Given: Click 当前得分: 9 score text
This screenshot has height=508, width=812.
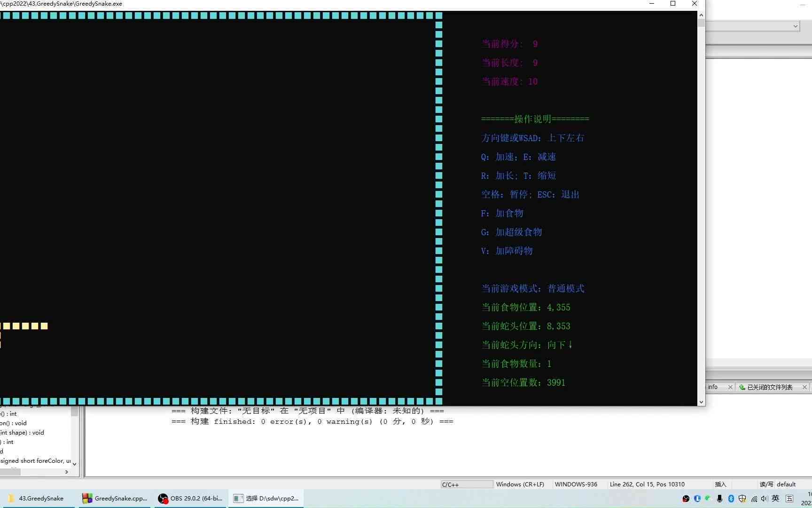Looking at the screenshot, I should pyautogui.click(x=510, y=44).
